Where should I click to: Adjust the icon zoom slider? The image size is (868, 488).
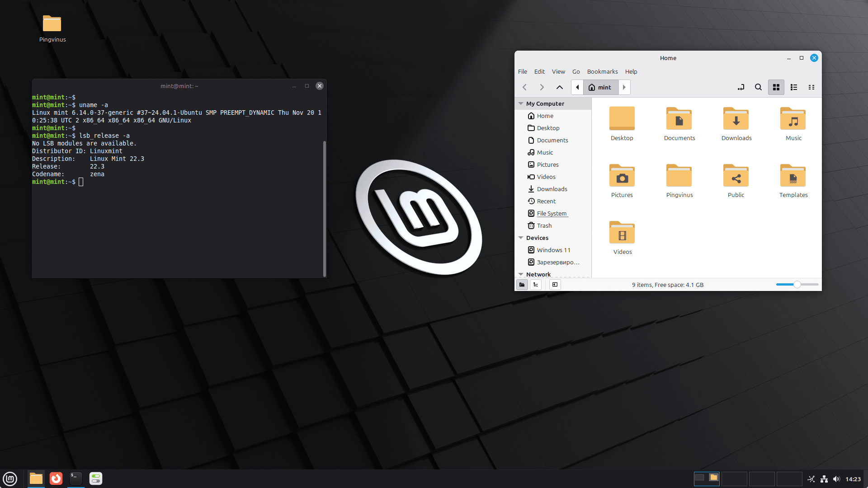tap(797, 285)
